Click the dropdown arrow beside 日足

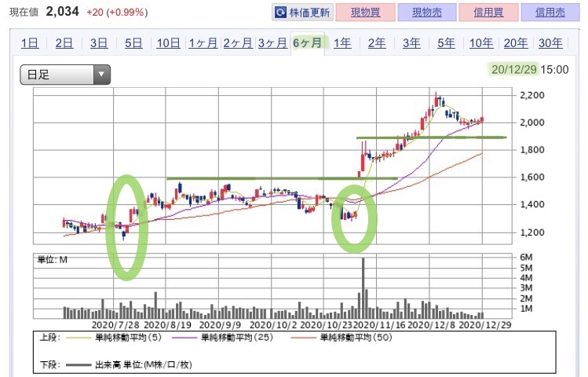tap(101, 75)
